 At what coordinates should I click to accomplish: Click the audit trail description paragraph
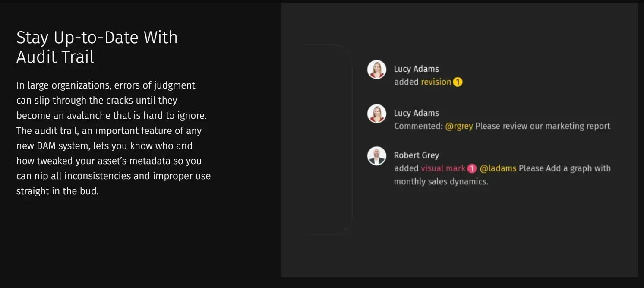[x=114, y=138]
